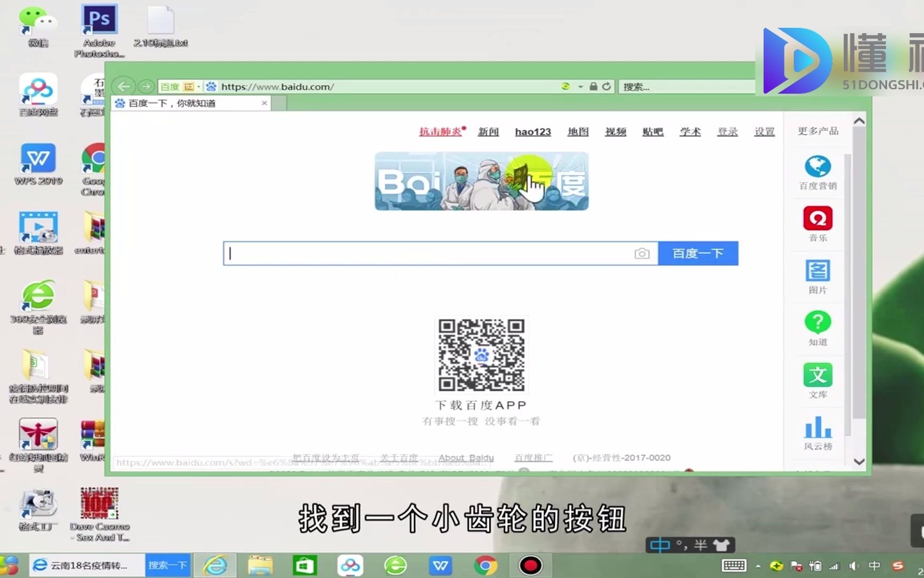924x578 pixels.
Task: Select the 百度网盘 desktop icon
Action: click(38, 95)
